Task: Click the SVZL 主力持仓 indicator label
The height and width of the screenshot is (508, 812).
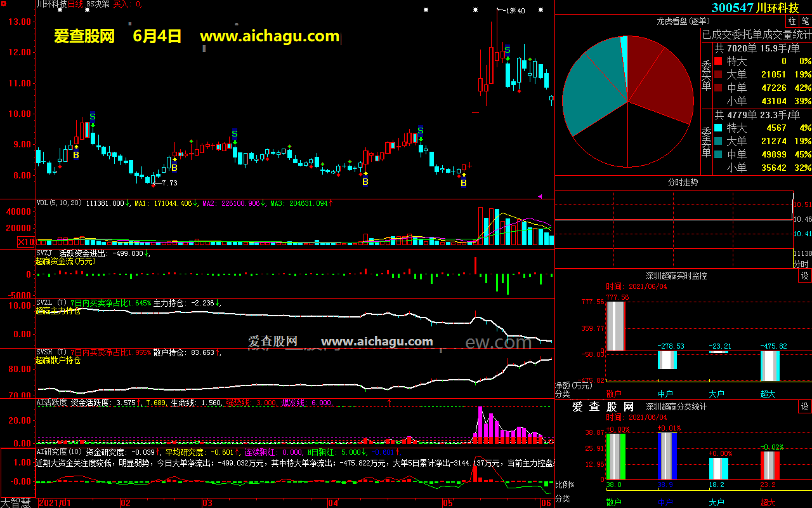Action: coord(51,303)
